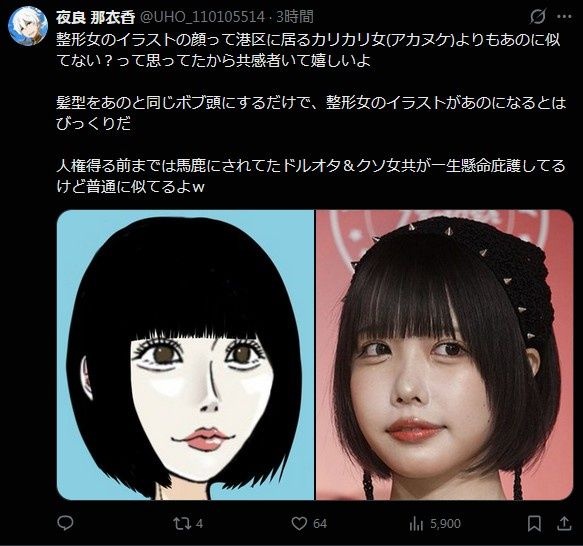Open the view analytics bar icon
Viewport: 583px width, 546px height.
tap(416, 524)
